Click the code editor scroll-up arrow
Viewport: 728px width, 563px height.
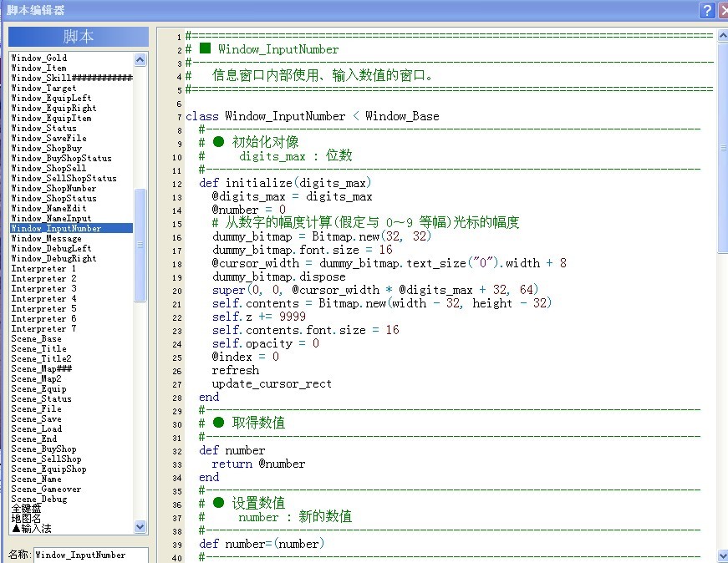click(x=723, y=35)
